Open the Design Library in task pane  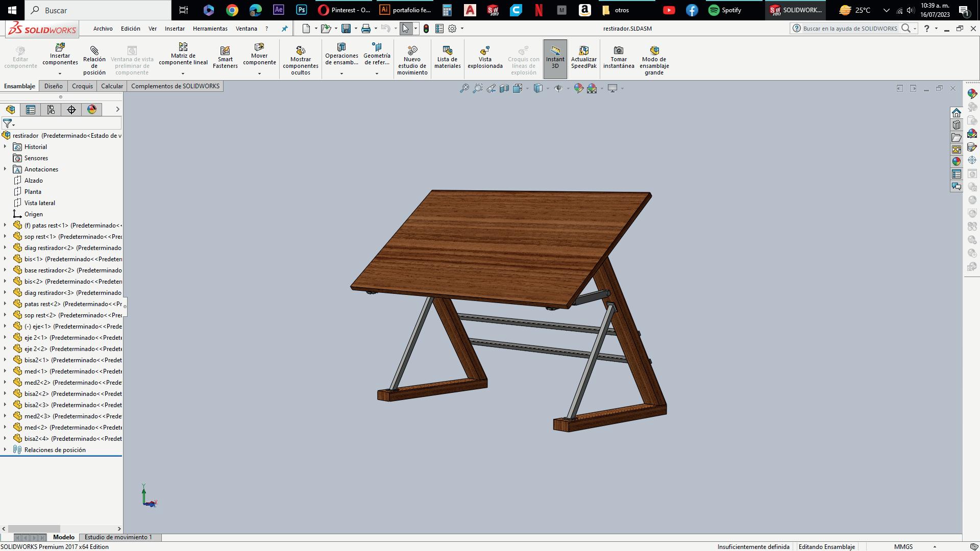(957, 125)
